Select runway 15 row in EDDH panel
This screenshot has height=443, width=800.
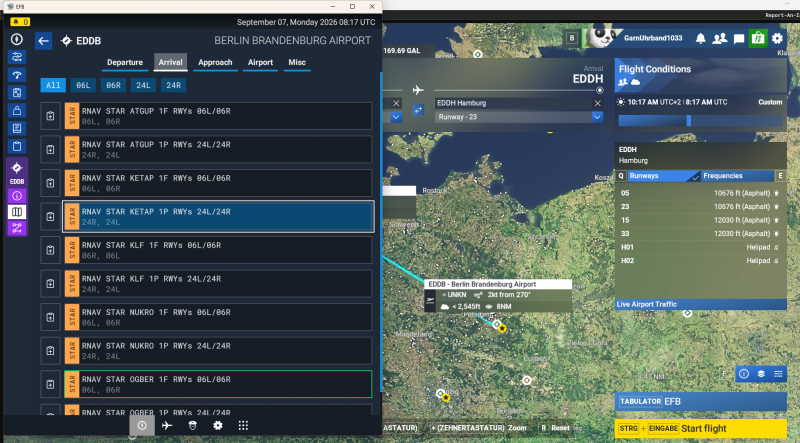[x=701, y=220]
